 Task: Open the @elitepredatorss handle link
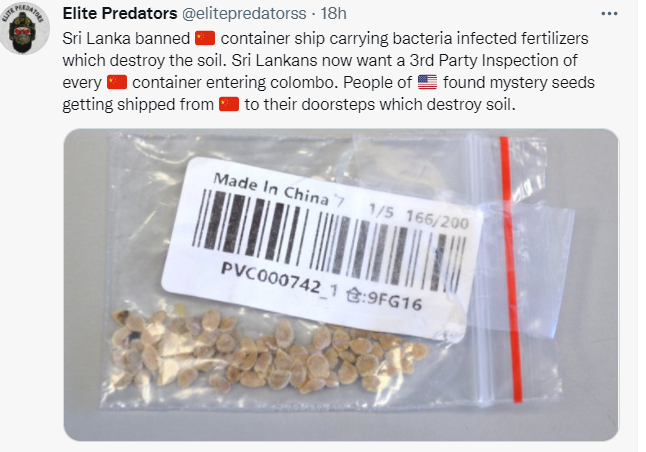point(244,14)
